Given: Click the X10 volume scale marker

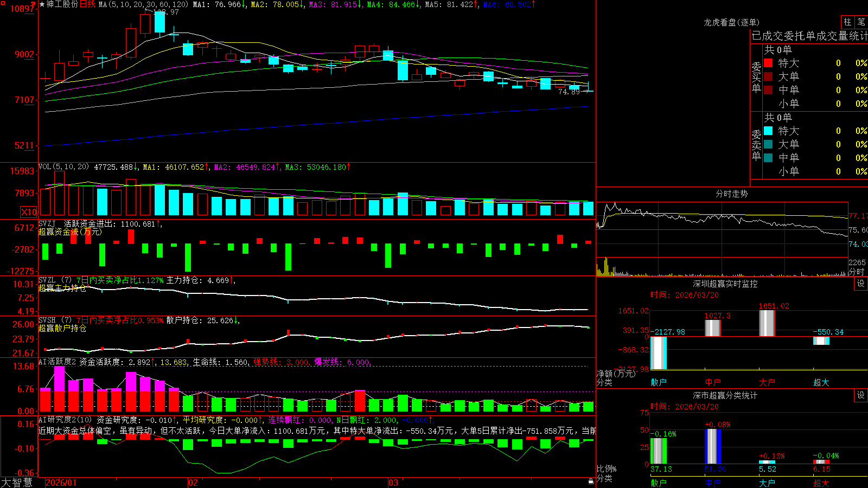Looking at the screenshot, I should (x=29, y=212).
